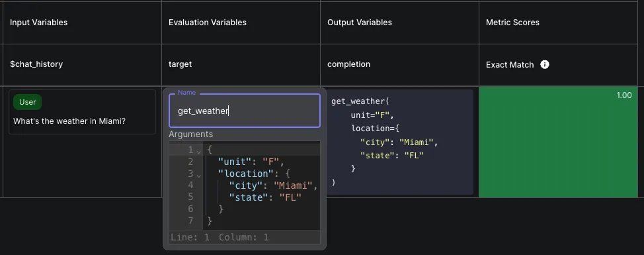644x255 pixels.
Task: Click the message 'What's the weather in Miami?'
Action: 69,121
